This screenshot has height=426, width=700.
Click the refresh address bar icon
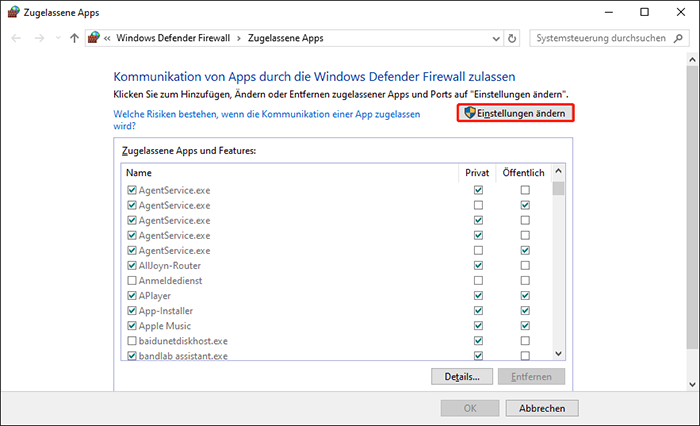[513, 38]
